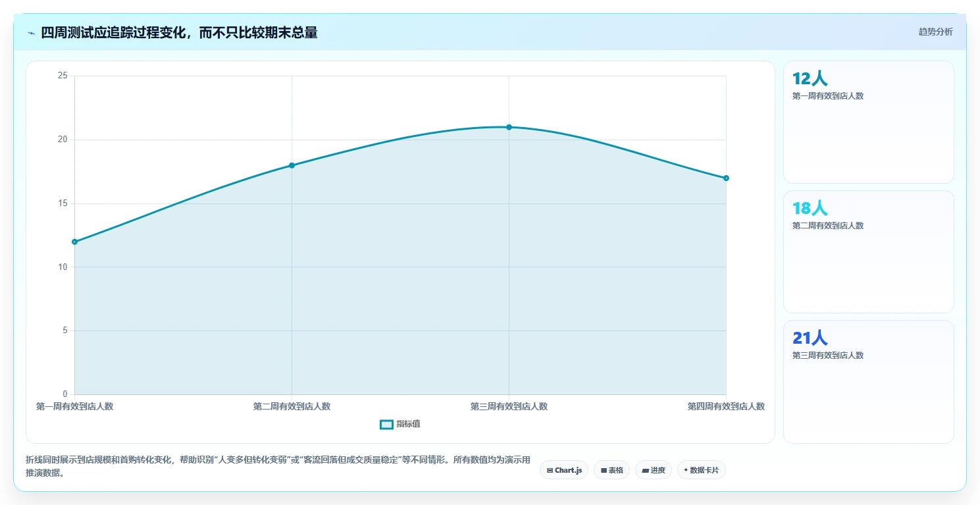
Task: Click the y-axis value 20
Action: [63, 140]
